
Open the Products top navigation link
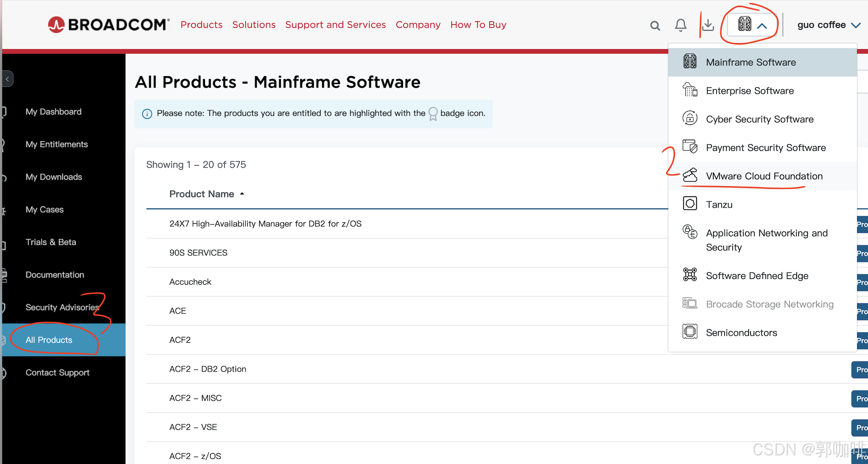pos(201,24)
